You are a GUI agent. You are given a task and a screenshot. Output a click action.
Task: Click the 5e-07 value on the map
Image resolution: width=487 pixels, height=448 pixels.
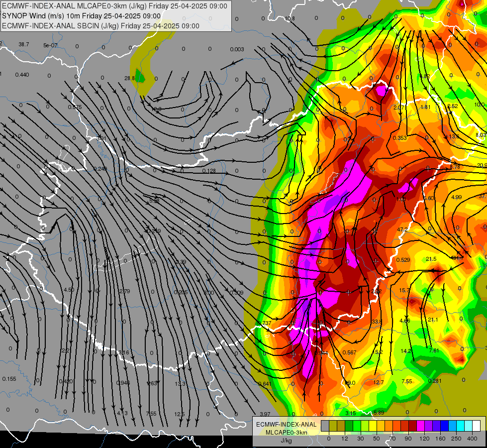pos(50,45)
